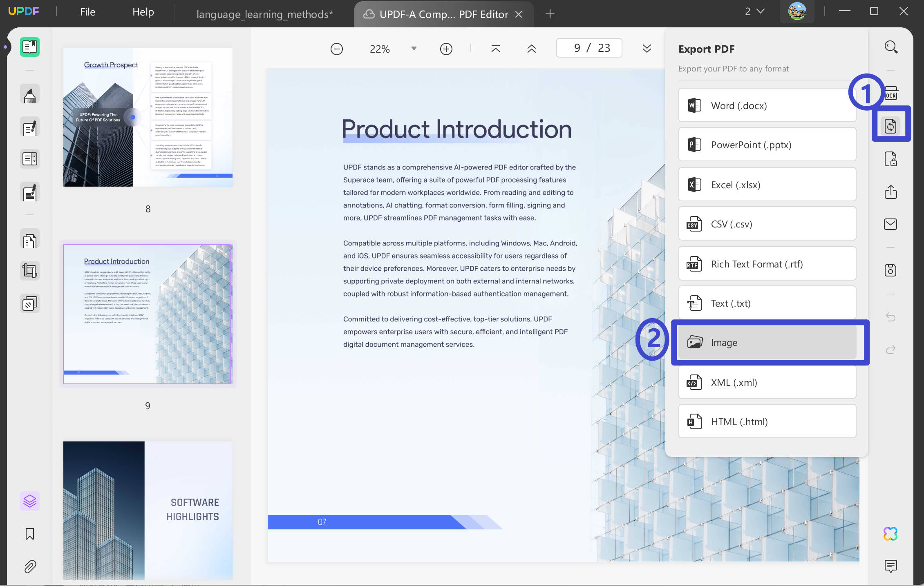Open the zoom level dropdown
This screenshot has width=924, height=586.
414,48
